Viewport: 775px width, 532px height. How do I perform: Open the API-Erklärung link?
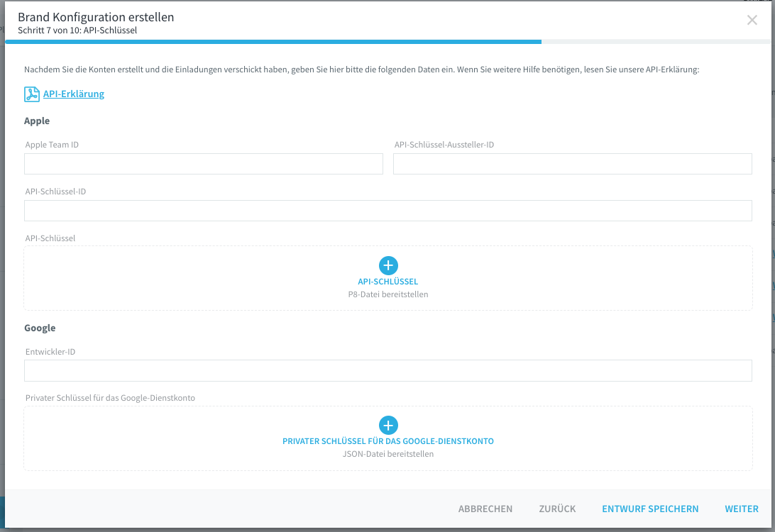point(74,94)
